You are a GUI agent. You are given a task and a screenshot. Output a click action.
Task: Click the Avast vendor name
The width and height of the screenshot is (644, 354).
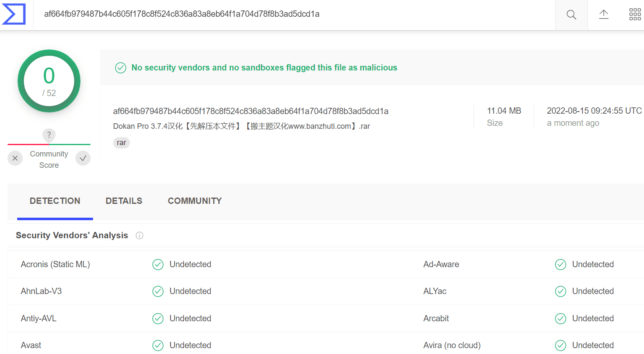click(31, 346)
